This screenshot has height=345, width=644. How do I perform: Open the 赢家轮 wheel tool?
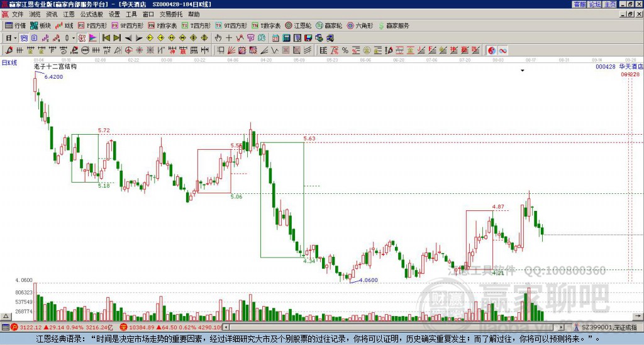[329, 25]
